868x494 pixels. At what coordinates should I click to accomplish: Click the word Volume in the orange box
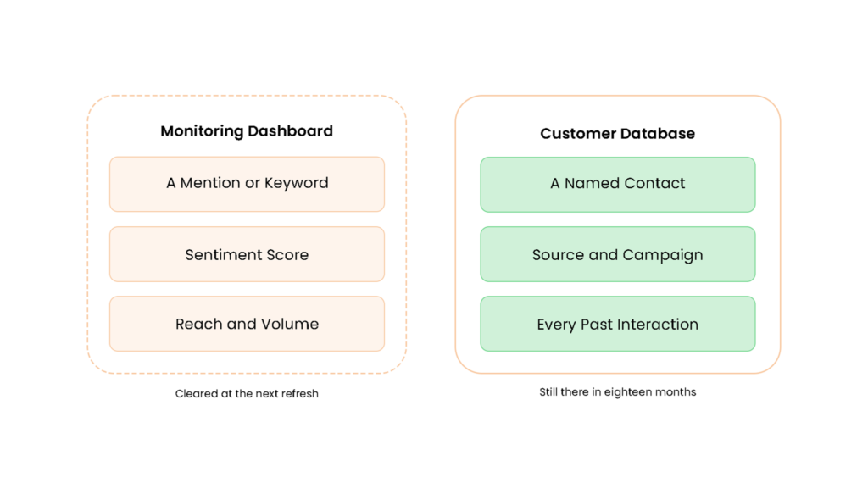pos(292,324)
